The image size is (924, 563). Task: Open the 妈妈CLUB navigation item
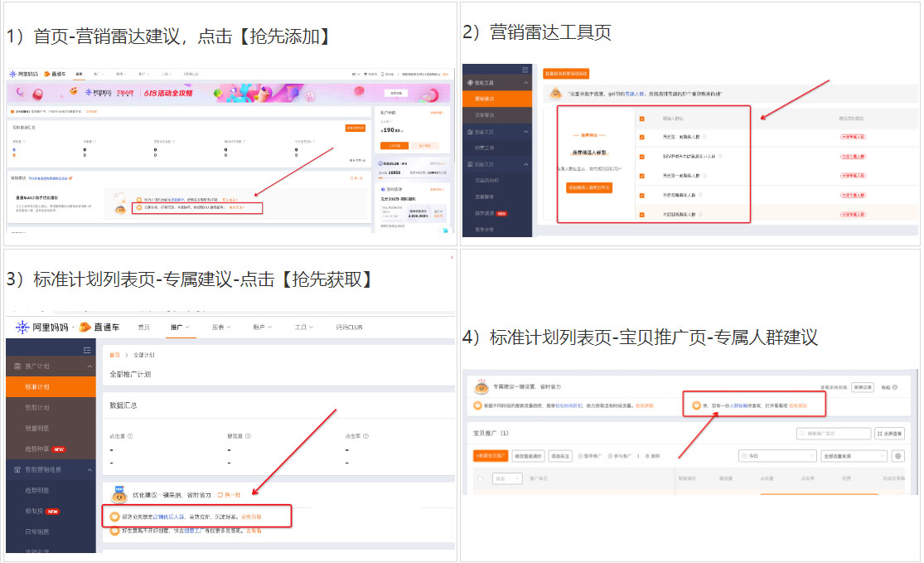coord(349,328)
